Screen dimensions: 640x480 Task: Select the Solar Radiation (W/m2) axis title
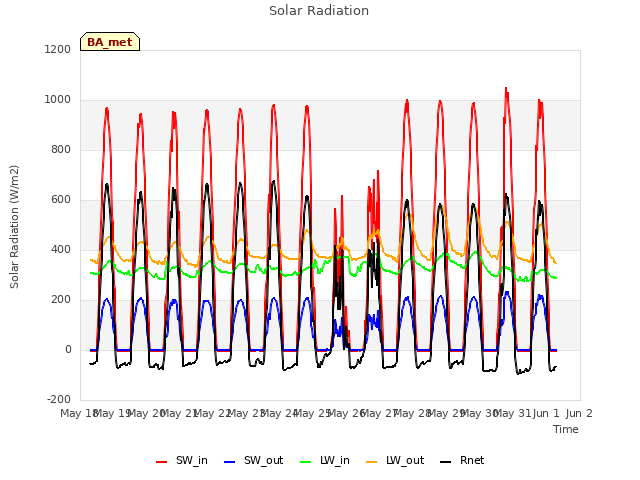(x=14, y=227)
